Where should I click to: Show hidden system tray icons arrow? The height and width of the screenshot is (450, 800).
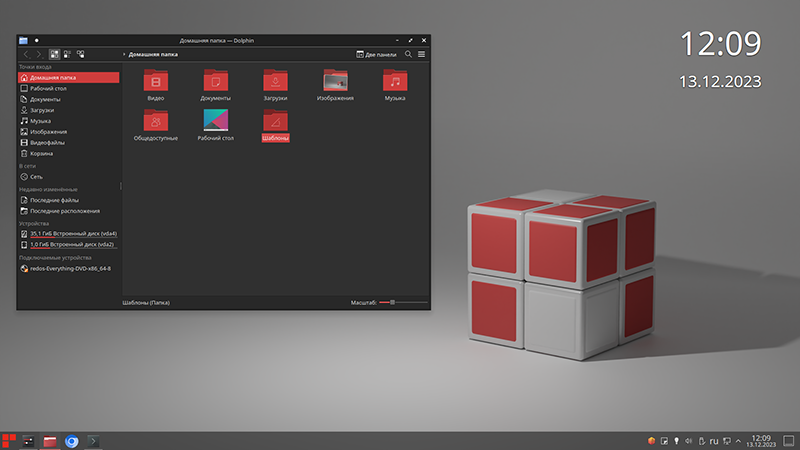click(x=738, y=441)
